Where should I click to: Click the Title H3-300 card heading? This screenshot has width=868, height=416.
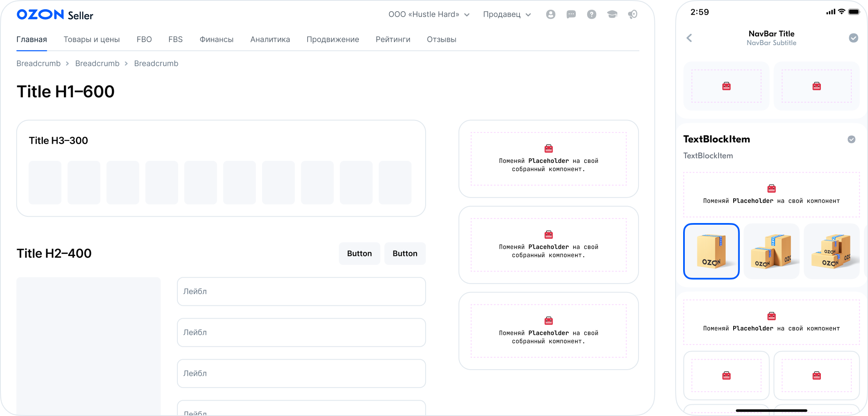(58, 141)
